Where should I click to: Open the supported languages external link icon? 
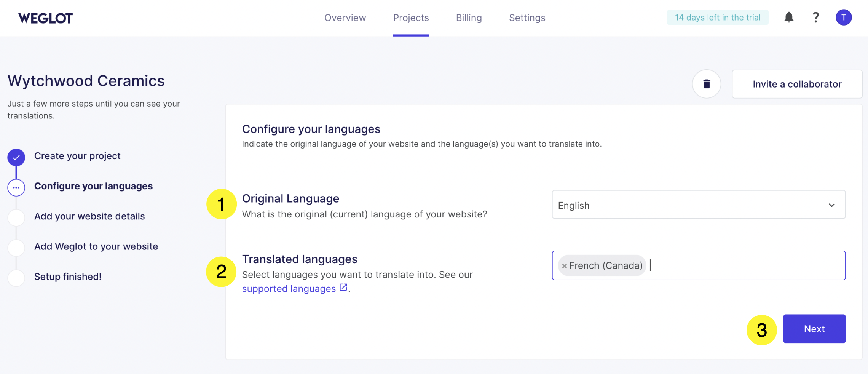[x=343, y=288]
